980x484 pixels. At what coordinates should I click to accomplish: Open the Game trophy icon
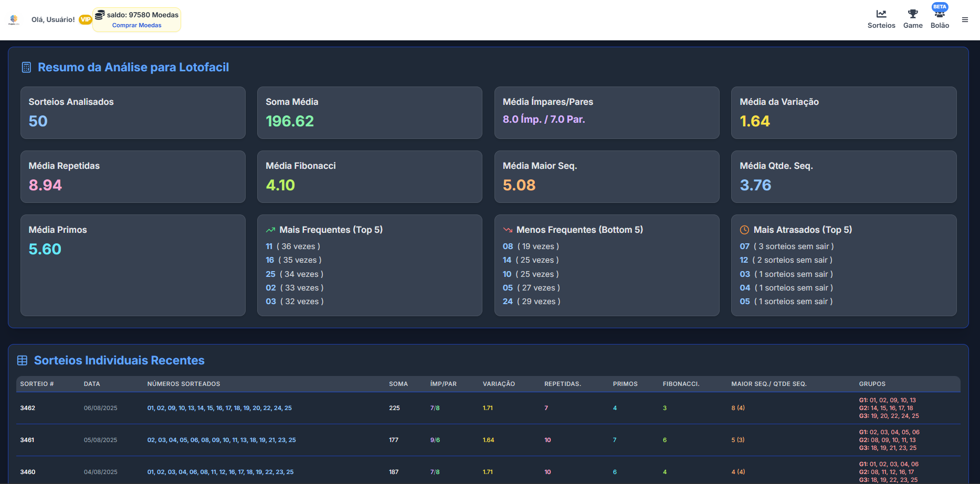pyautogui.click(x=913, y=14)
